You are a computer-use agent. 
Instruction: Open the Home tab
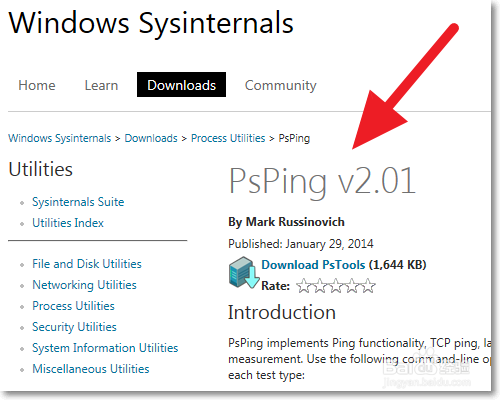(37, 85)
